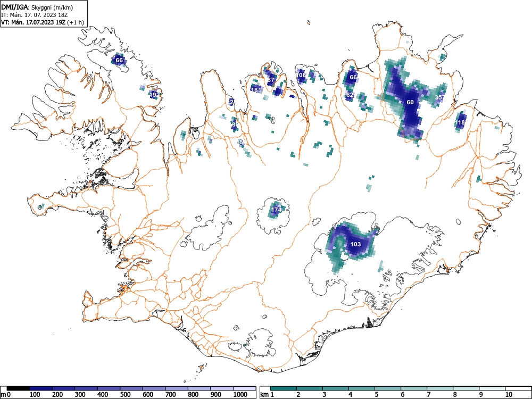This screenshot has width=532, height=399.
Task: Pick the pale lavender swatch above the 1000 label
Action: pyautogui.click(x=244, y=388)
